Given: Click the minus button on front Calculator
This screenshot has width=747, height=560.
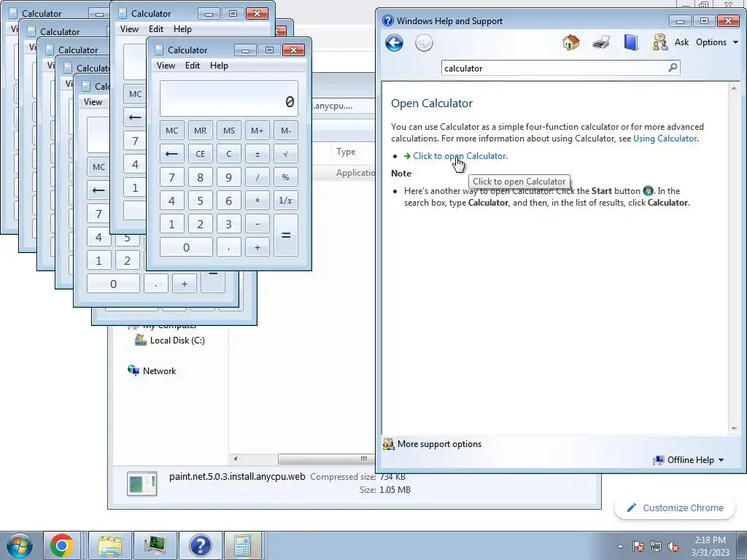Looking at the screenshot, I should coord(258,224).
